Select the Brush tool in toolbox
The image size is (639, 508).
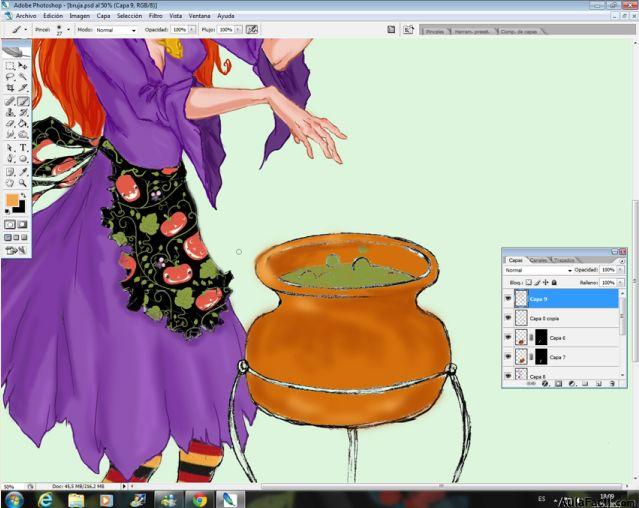click(x=23, y=101)
